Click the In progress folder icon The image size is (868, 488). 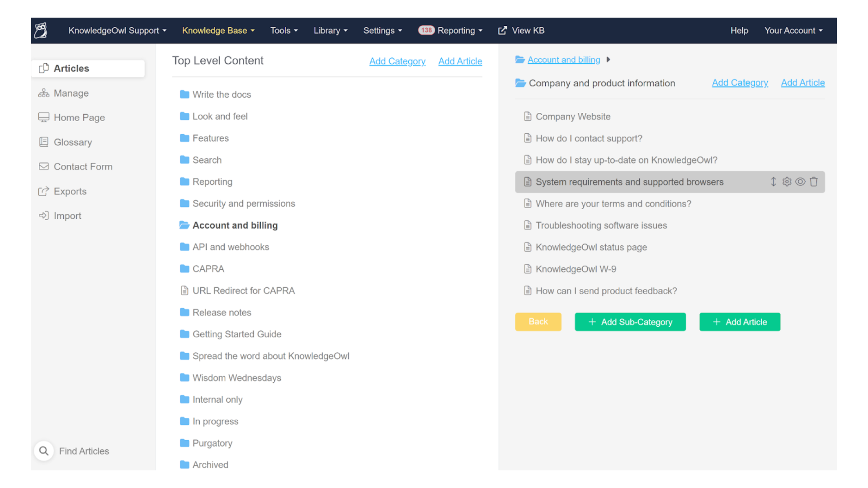(184, 421)
